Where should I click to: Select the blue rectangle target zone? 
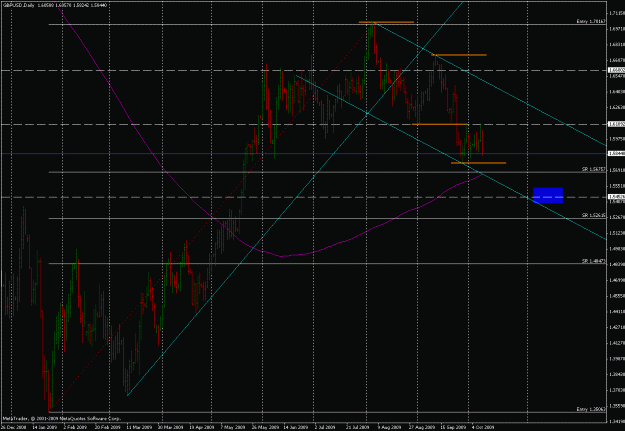click(x=548, y=195)
